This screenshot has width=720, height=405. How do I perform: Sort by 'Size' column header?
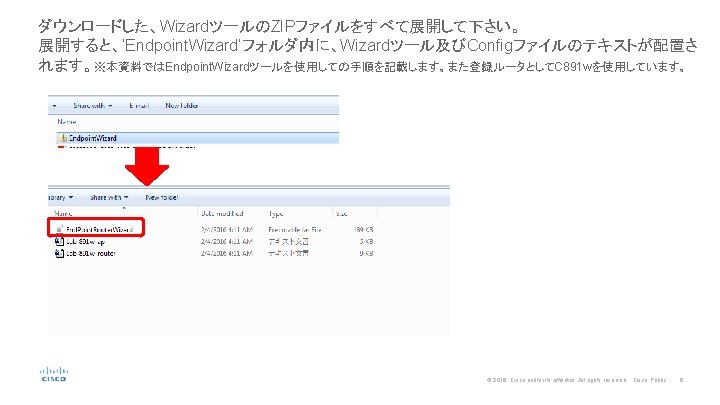(x=342, y=214)
